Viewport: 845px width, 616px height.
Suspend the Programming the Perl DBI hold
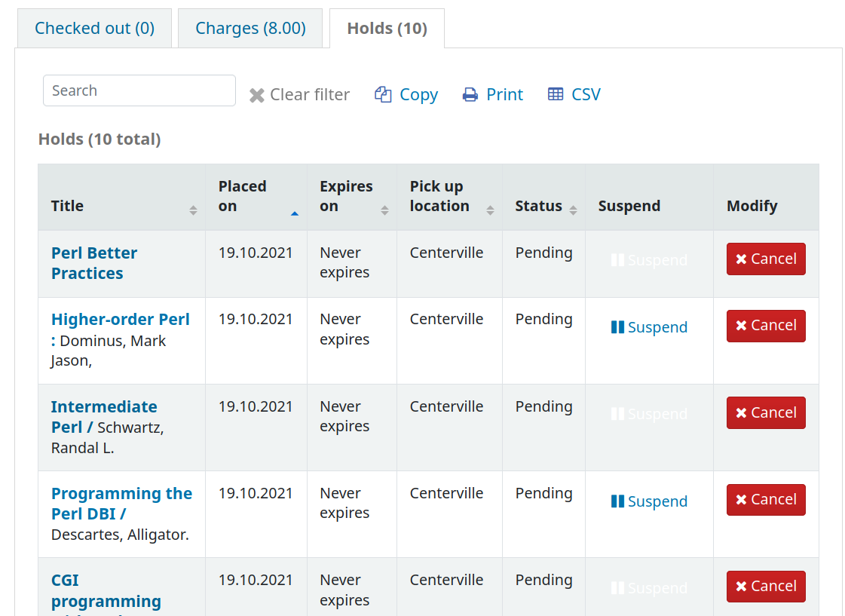pyautogui.click(x=649, y=501)
